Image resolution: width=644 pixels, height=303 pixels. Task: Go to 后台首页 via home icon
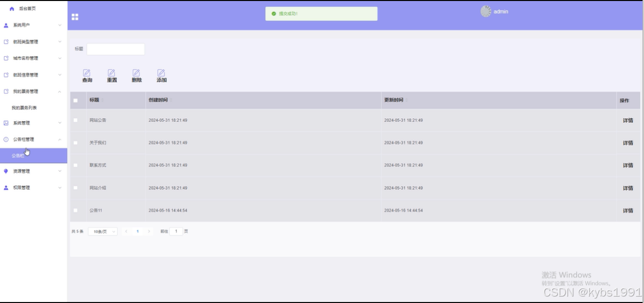(12, 9)
